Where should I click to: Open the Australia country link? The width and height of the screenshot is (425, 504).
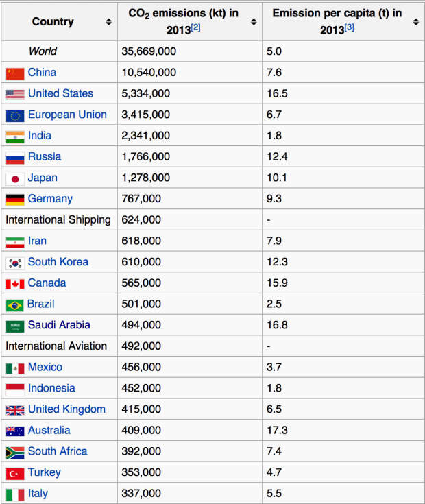click(x=49, y=431)
